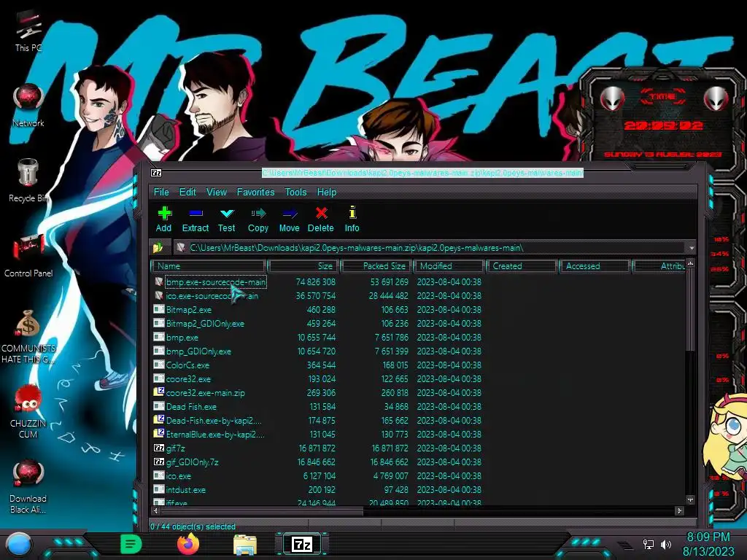Click the up-folder icon beside the address bar
747x560 pixels.
158,248
